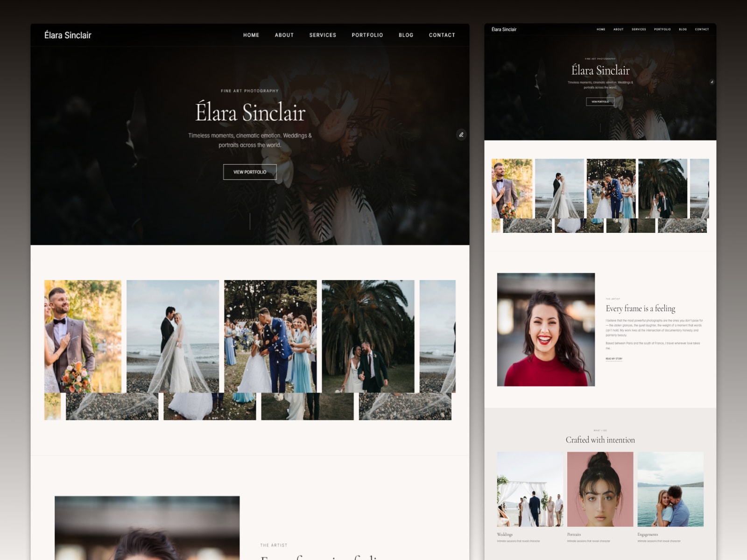
Task: Click the Weddings title text
Action: (505, 534)
